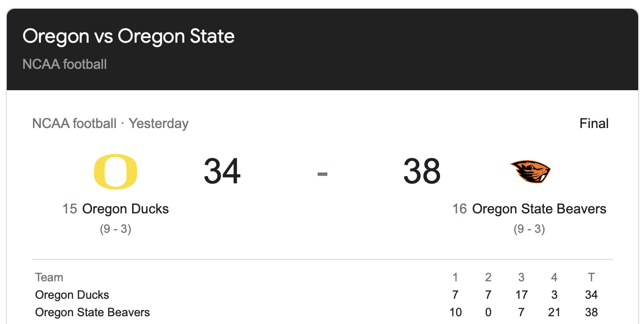Open Oregon Ducks team name under logo

tap(125, 209)
